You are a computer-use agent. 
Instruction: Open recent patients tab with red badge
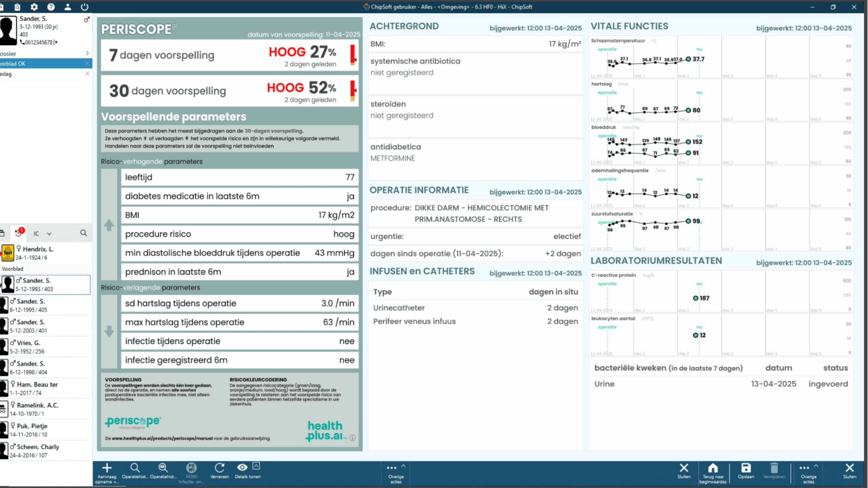[19, 233]
